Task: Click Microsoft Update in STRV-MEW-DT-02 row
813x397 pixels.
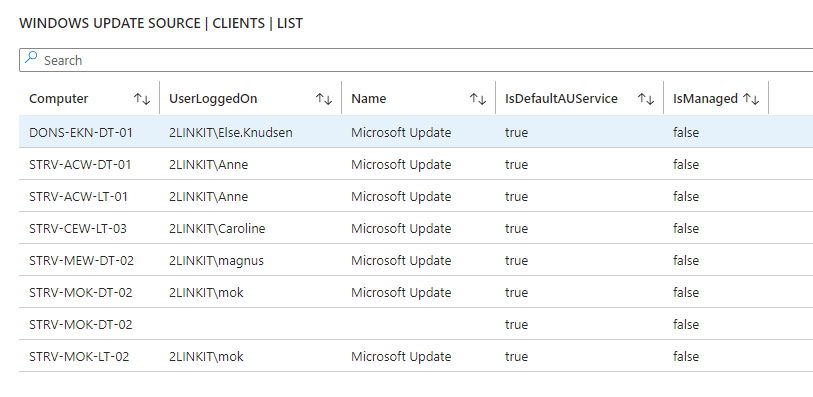Action: pyautogui.click(x=401, y=261)
